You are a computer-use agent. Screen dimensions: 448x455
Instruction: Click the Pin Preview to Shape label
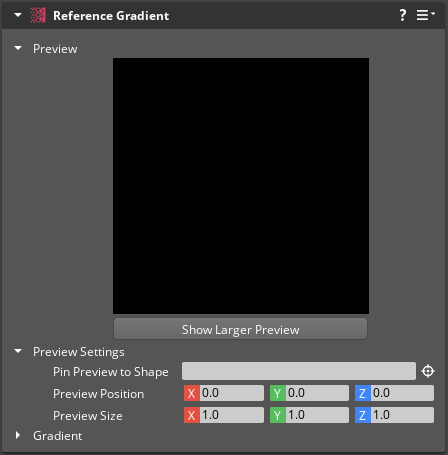coord(111,372)
